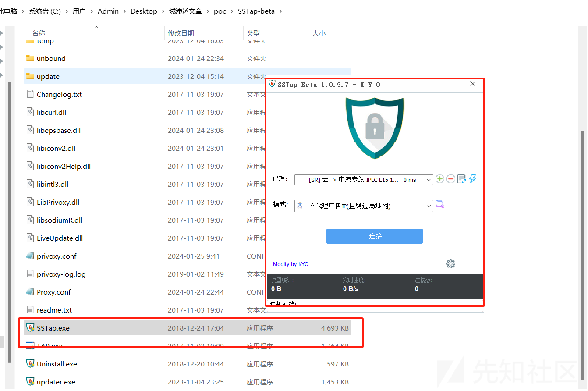Screen dimensions: 588x391
Task: Click the text file icon of readme.txt
Action: pos(30,310)
